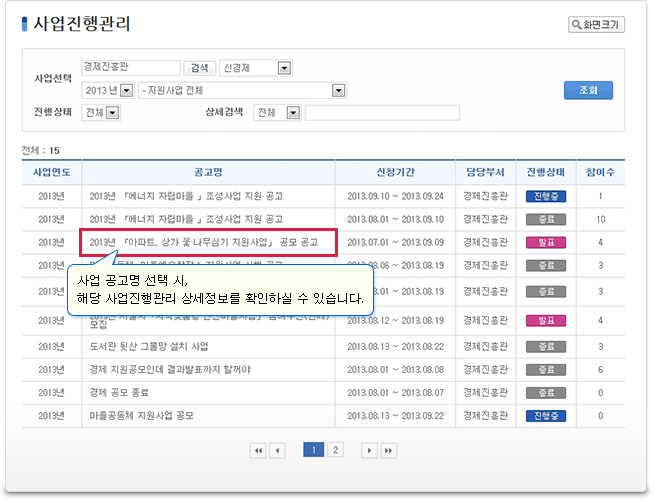Viewport: 654px width, 501px height.
Task: Open 도서관 뒷산 그물망 설치 사업
Action: pyautogui.click(x=149, y=347)
